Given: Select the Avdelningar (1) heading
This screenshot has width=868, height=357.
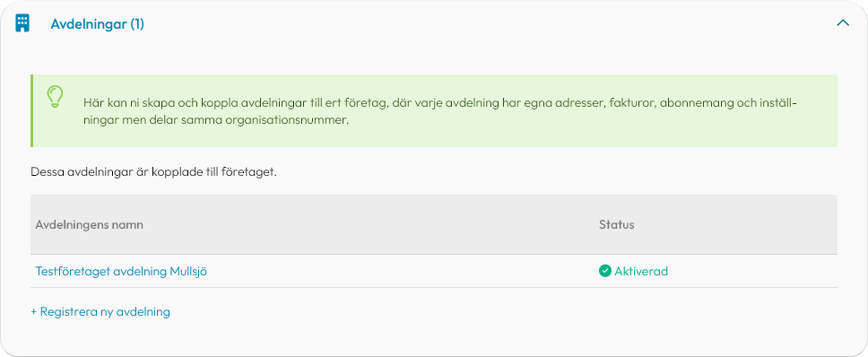Looking at the screenshot, I should pyautogui.click(x=98, y=24).
